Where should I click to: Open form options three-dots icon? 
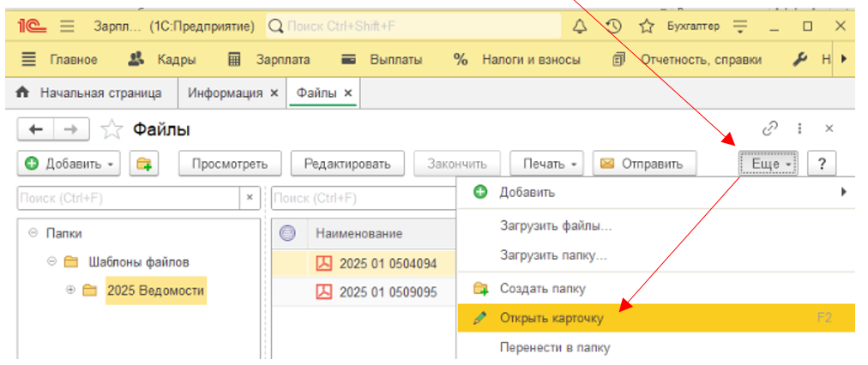coord(799,129)
